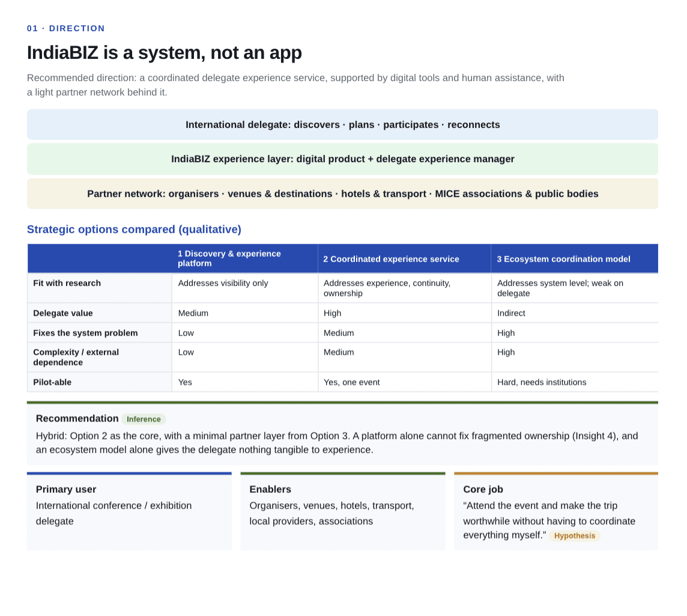
Task: Click the heading 'IndiaBIZ is a system, not an app'
Action: 165,53
